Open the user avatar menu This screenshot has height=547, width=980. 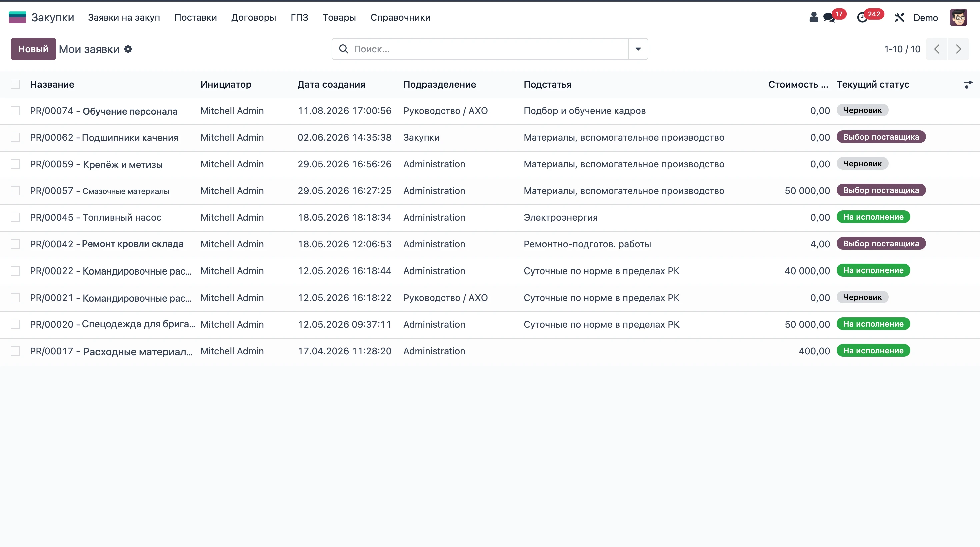pyautogui.click(x=958, y=17)
